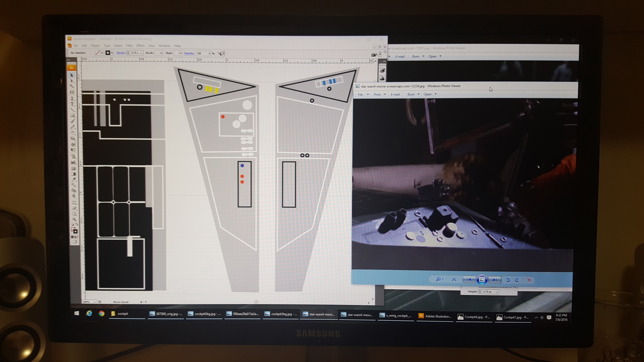
Task: Start slideshow in Photo Viewer
Action: pyautogui.click(x=482, y=280)
